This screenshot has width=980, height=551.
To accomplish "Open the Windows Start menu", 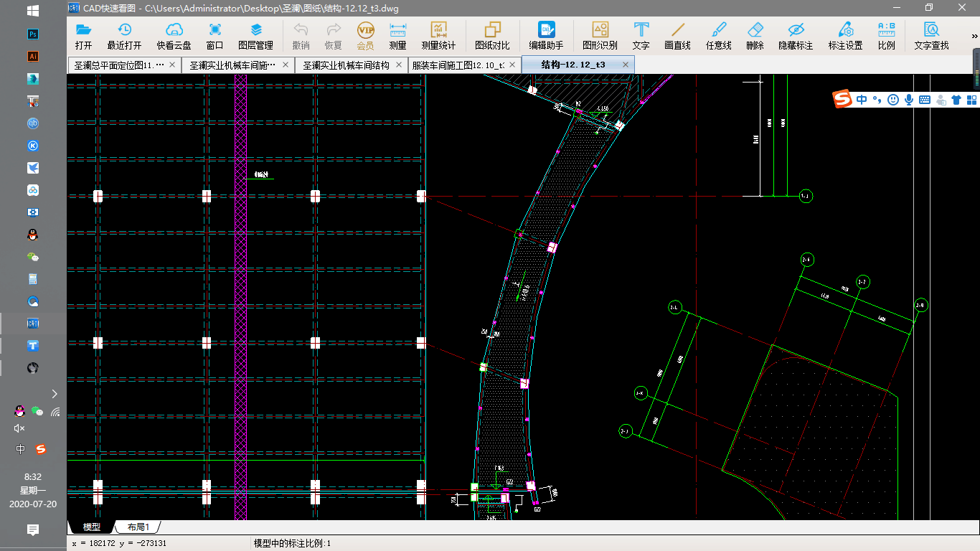I will pyautogui.click(x=33, y=11).
